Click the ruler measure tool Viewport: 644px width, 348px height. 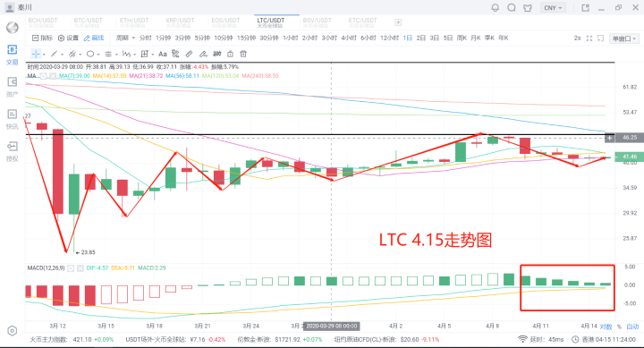(189, 54)
